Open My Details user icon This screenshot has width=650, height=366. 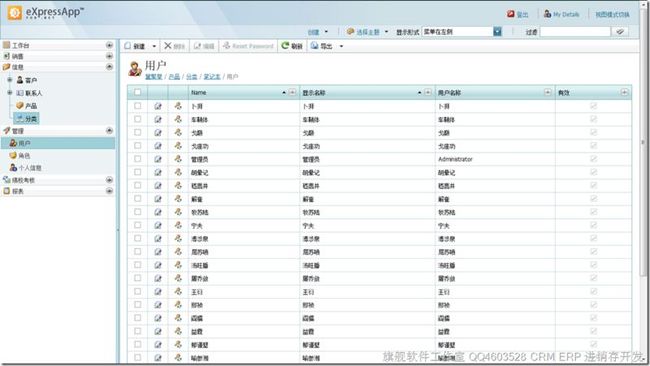[547, 14]
